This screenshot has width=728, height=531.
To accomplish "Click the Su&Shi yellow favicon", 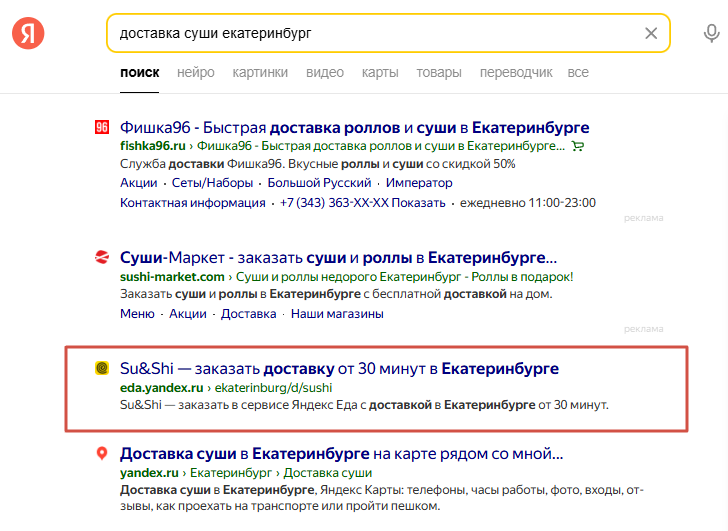I will [102, 368].
